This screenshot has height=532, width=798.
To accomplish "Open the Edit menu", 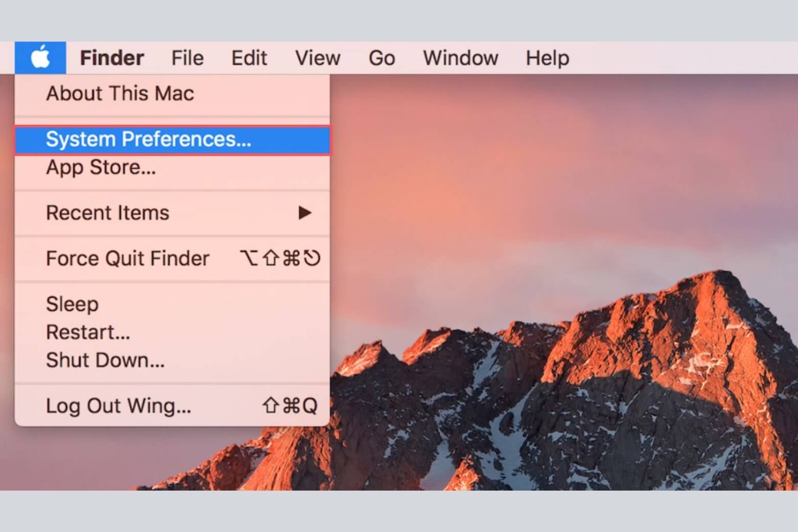I will click(x=249, y=57).
